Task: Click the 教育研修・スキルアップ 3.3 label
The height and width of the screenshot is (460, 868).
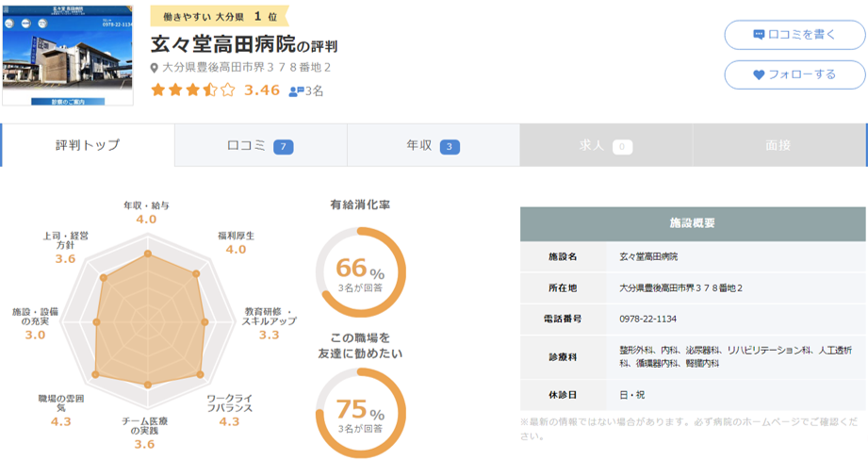Action: click(x=269, y=323)
